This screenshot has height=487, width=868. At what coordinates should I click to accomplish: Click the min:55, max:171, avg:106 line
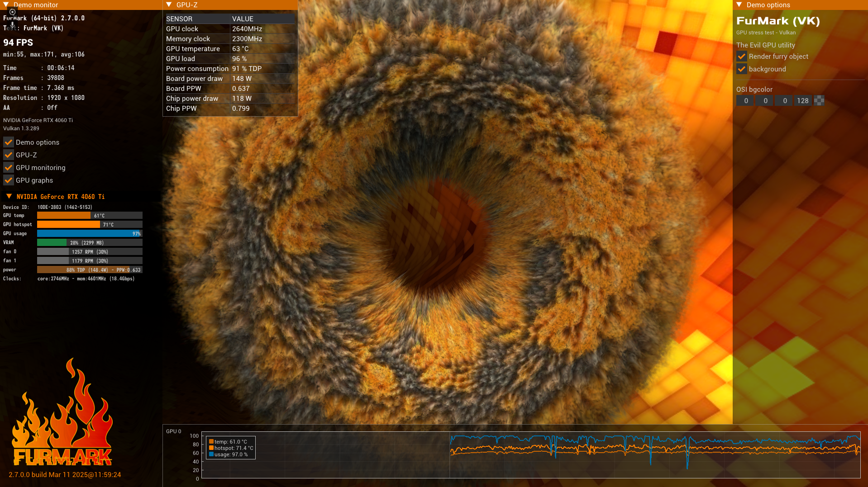(x=44, y=54)
